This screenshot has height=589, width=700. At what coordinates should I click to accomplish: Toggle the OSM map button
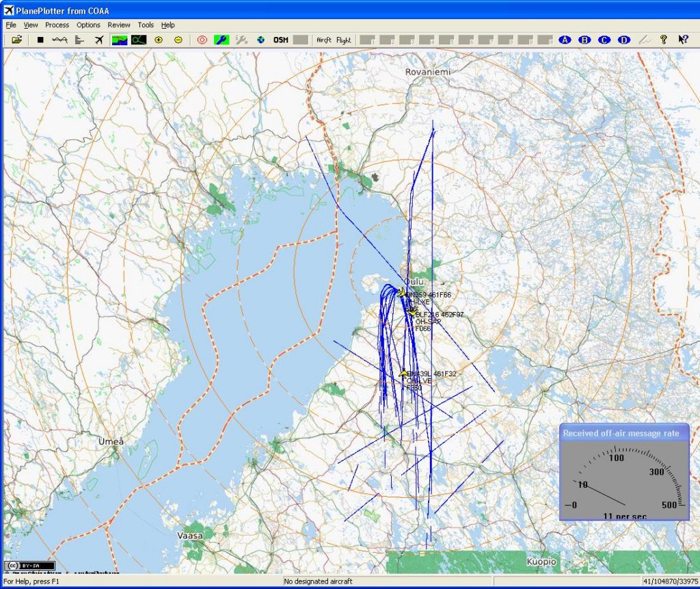click(x=280, y=40)
